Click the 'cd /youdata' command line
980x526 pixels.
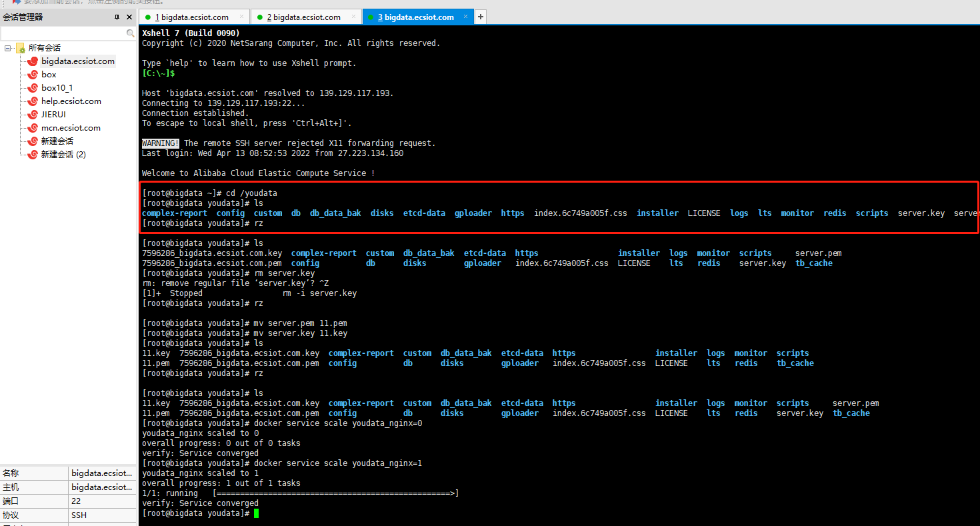tap(210, 193)
